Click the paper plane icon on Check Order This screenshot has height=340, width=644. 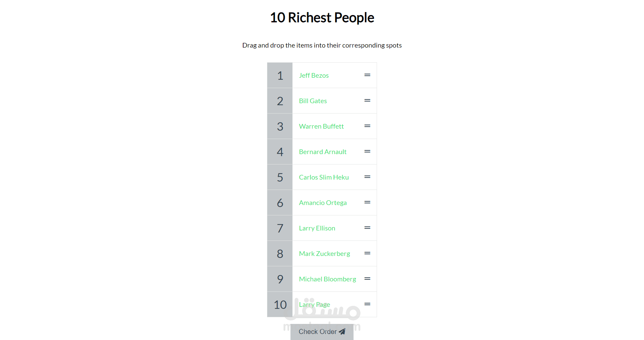click(x=342, y=332)
